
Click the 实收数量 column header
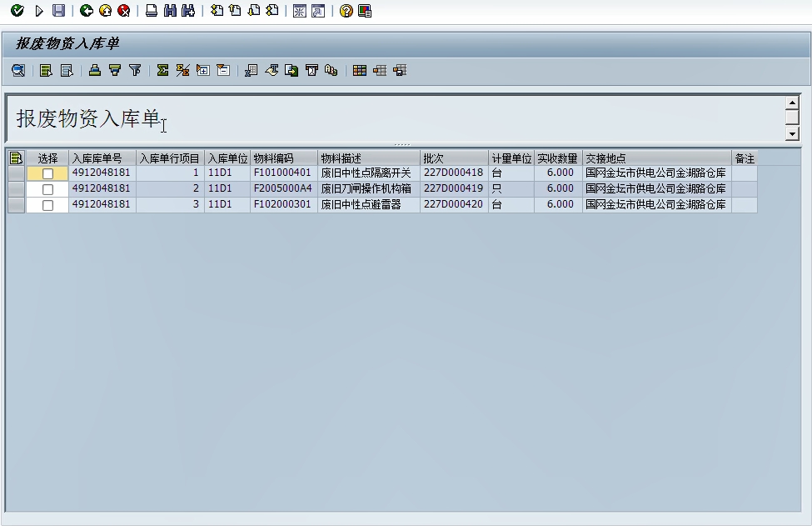pos(557,158)
